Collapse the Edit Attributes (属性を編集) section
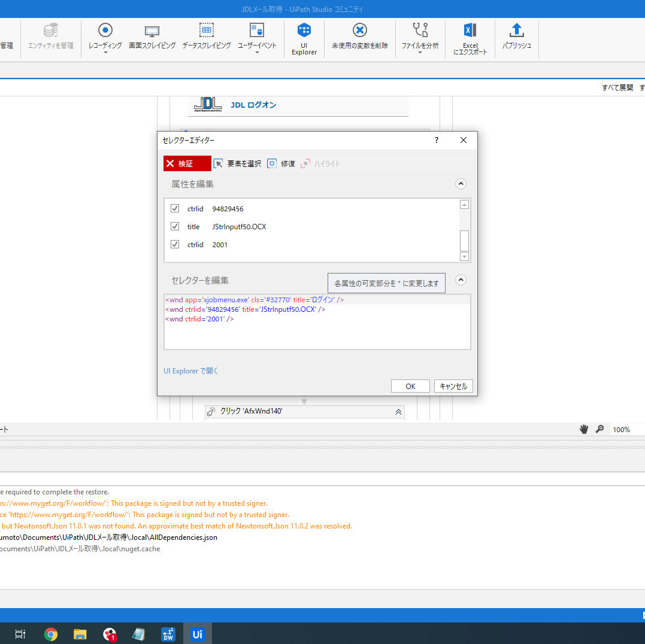Viewport: 645px width, 644px height. pyautogui.click(x=461, y=184)
